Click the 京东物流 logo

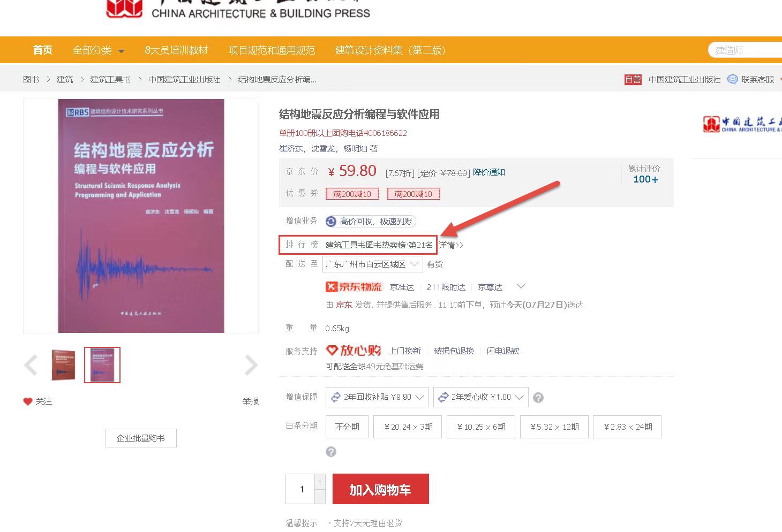tap(354, 287)
